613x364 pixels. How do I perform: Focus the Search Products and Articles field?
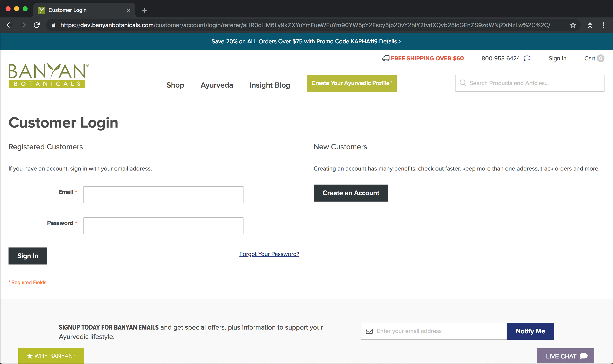(530, 83)
